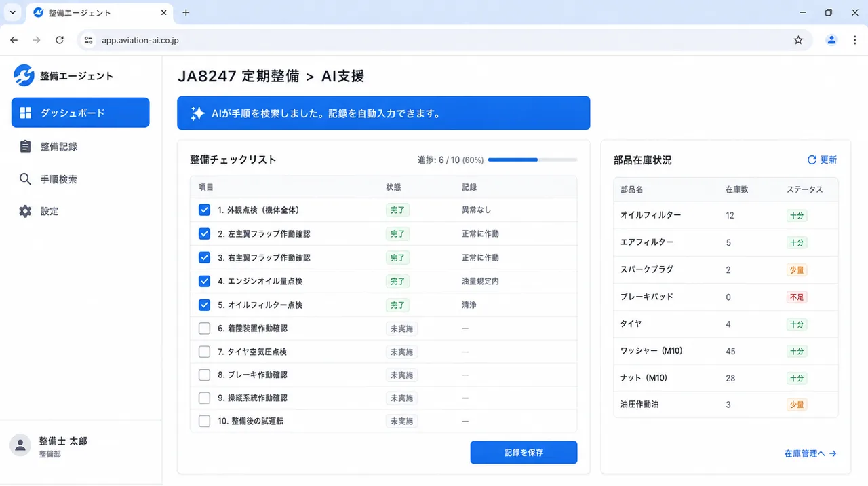Click stock count 45 for ワッシャー
Image resolution: width=868 pixels, height=486 pixels.
[x=730, y=351]
